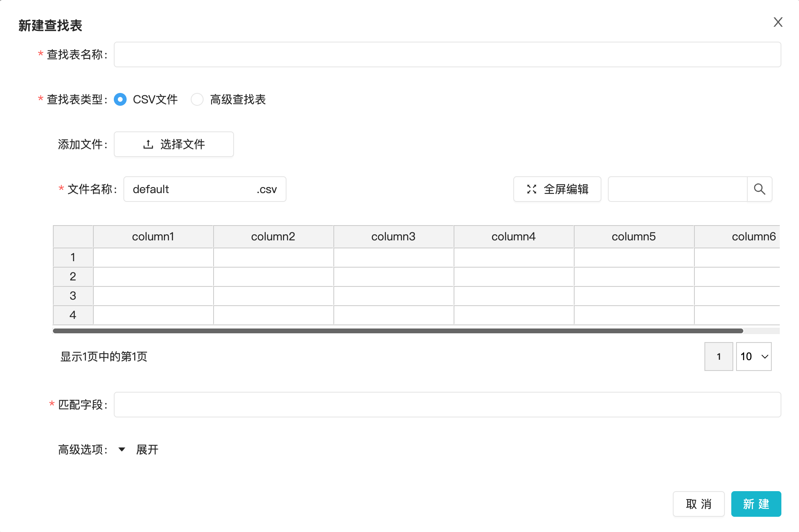Select the column4 header

tap(514, 237)
